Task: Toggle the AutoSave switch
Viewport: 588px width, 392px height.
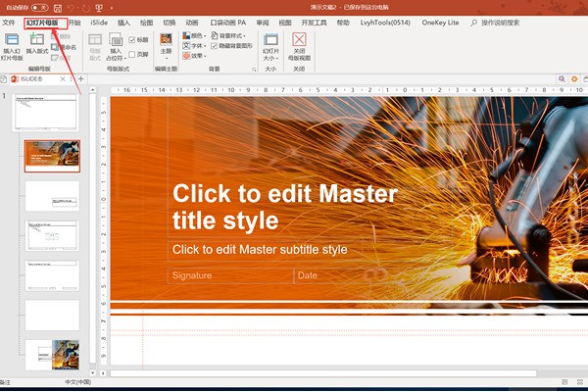Action: pos(40,7)
